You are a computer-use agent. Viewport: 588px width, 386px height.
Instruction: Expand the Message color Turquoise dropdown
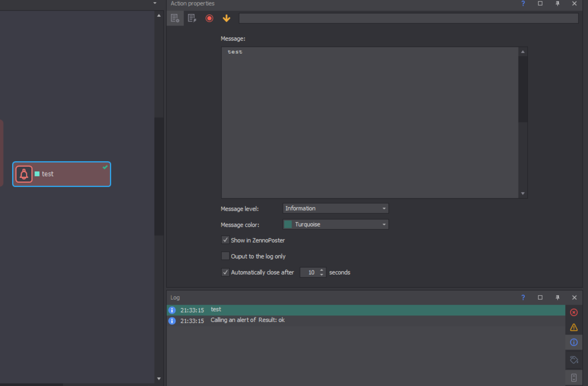pos(335,225)
